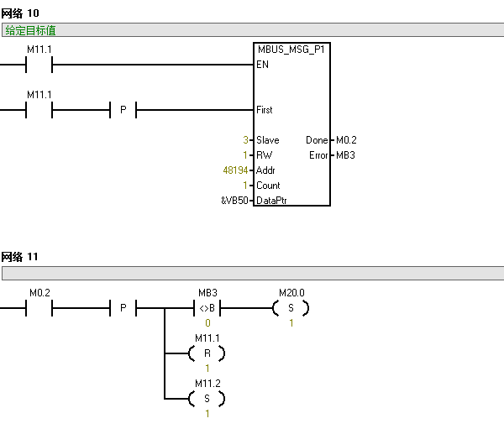Click the RW pin label on the block
The image size is (504, 429).
point(265,155)
